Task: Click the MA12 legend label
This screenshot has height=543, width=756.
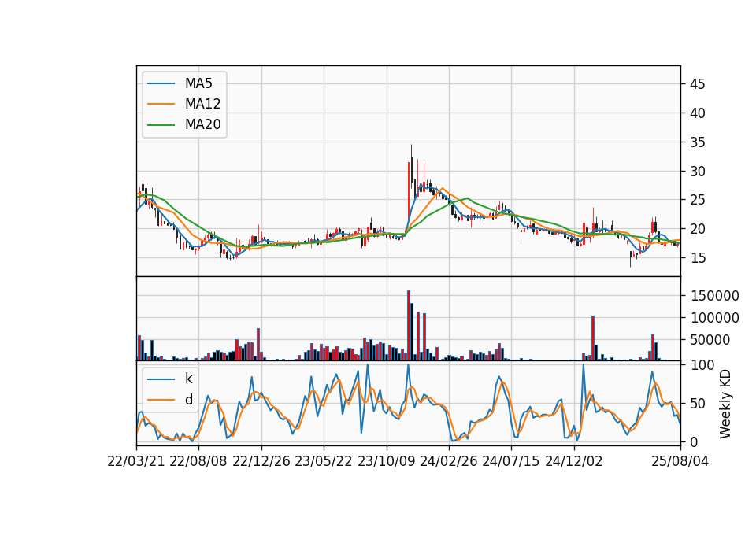Action: coord(203,104)
